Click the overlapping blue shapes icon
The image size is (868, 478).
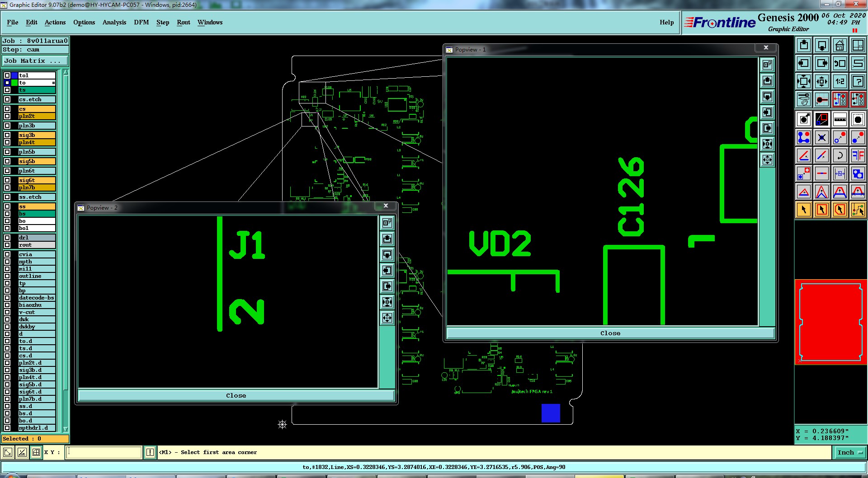pyautogui.click(x=858, y=173)
